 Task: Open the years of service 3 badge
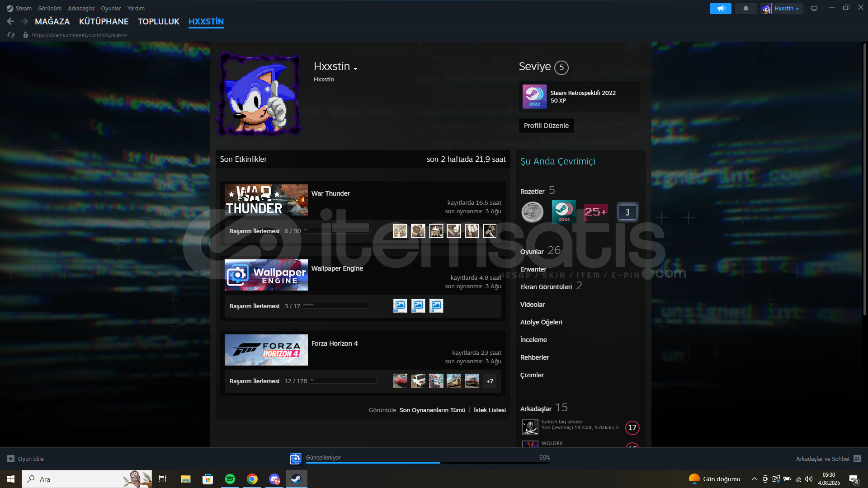pos(627,212)
